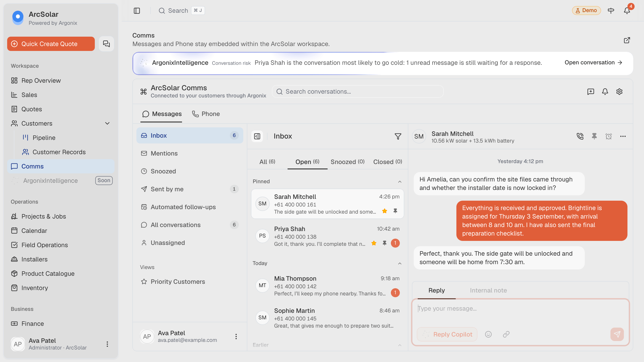
Task: Toggle pin on Sarah Mitchell conversation row
Action: click(x=395, y=211)
